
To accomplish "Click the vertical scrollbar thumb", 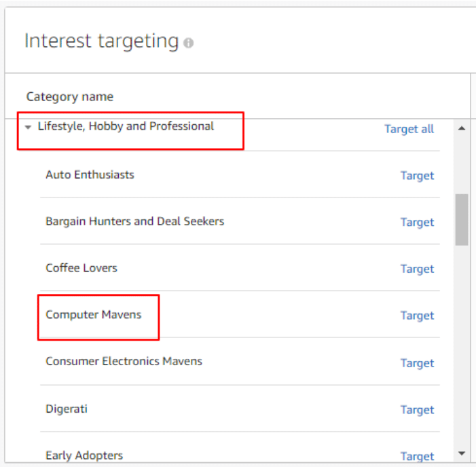I will [x=462, y=219].
